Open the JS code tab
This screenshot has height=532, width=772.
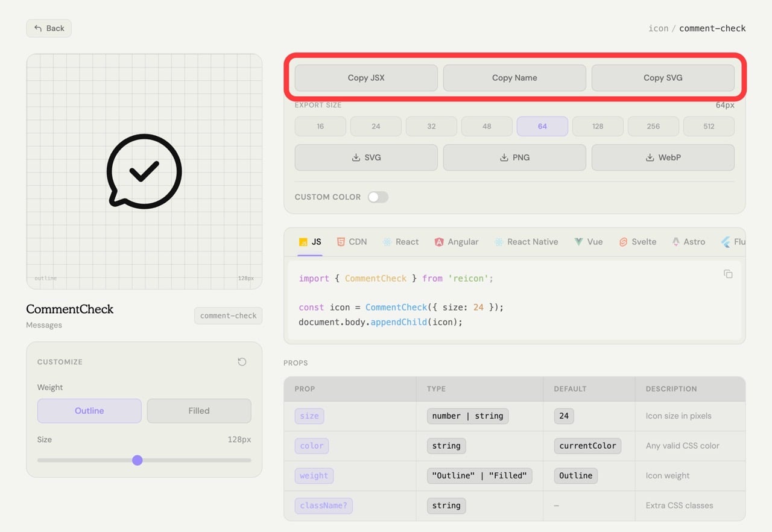click(x=310, y=242)
